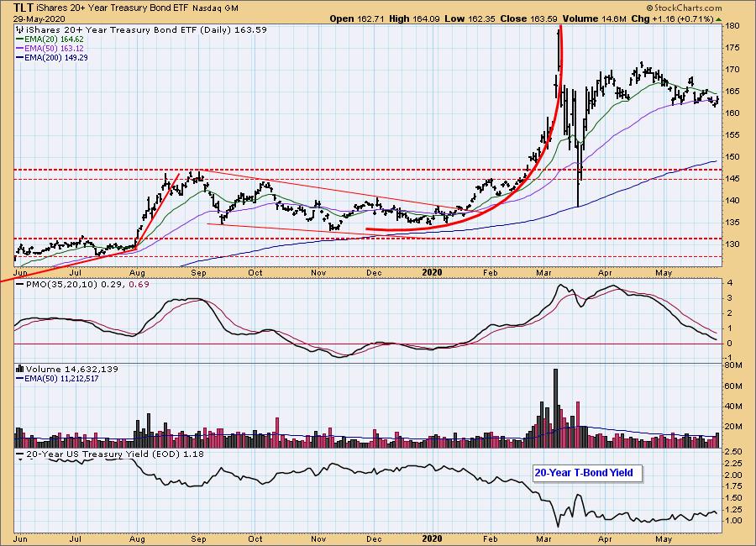Click the 2020 label under the price panel

(x=432, y=273)
